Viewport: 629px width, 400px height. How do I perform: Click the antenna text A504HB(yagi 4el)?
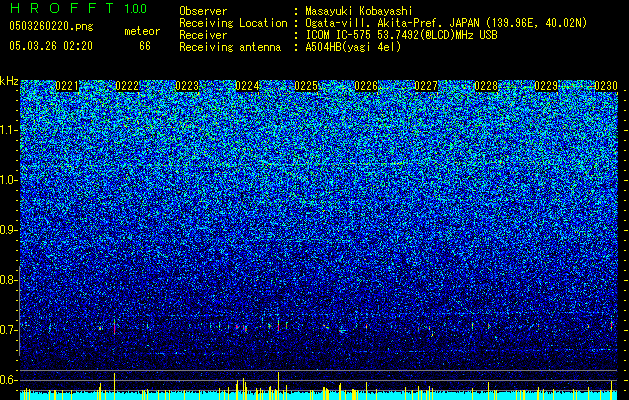(x=353, y=47)
